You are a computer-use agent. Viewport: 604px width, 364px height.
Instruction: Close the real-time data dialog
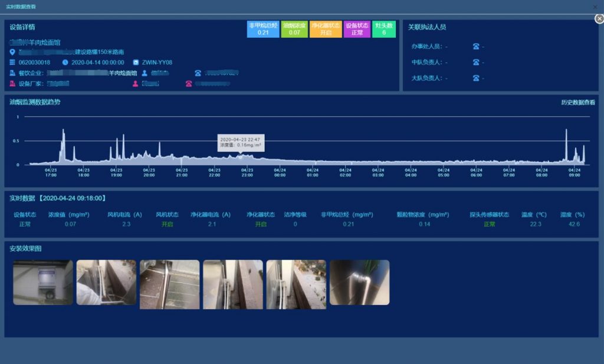point(599,19)
